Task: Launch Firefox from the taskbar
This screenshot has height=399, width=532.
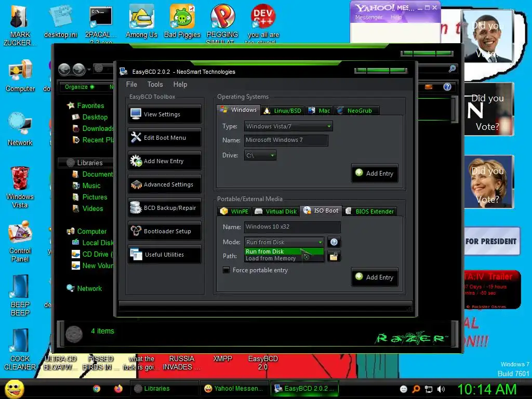Action: pyautogui.click(x=118, y=389)
